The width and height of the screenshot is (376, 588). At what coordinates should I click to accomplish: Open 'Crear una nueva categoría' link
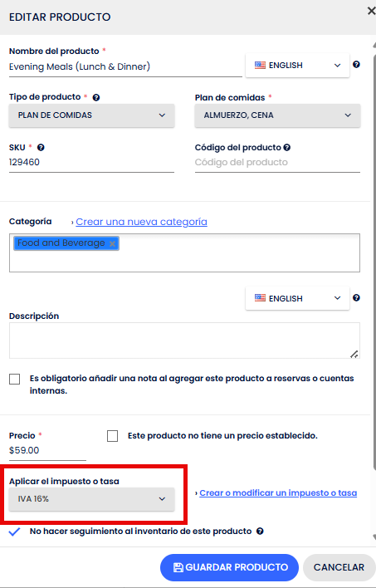141,222
